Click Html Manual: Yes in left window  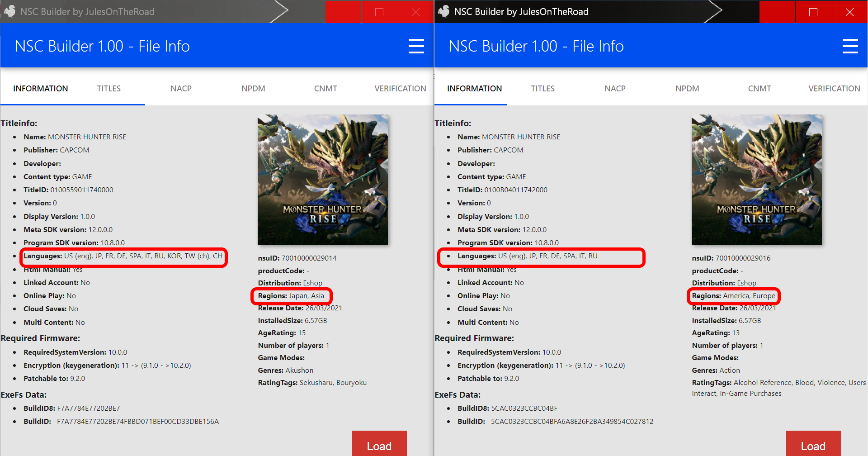[x=53, y=270]
